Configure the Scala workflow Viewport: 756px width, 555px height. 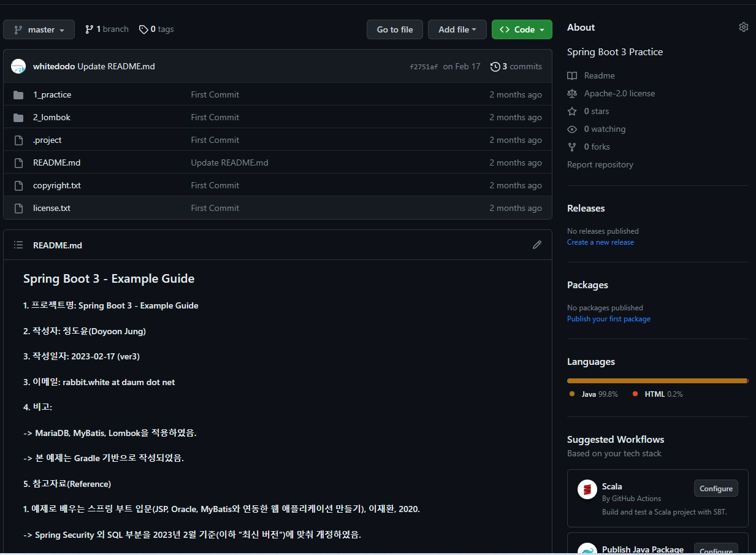[x=716, y=489]
